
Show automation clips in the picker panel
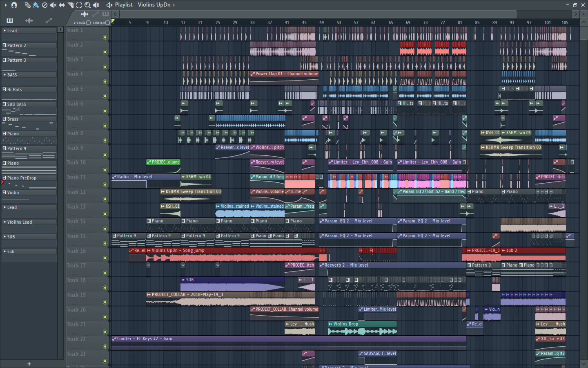(x=49, y=20)
